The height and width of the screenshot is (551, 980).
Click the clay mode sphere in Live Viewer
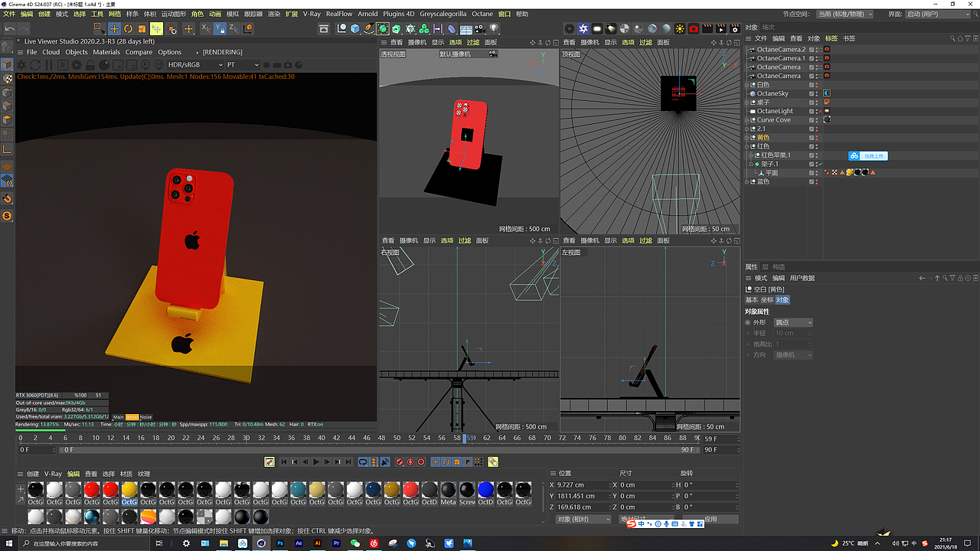(x=106, y=65)
